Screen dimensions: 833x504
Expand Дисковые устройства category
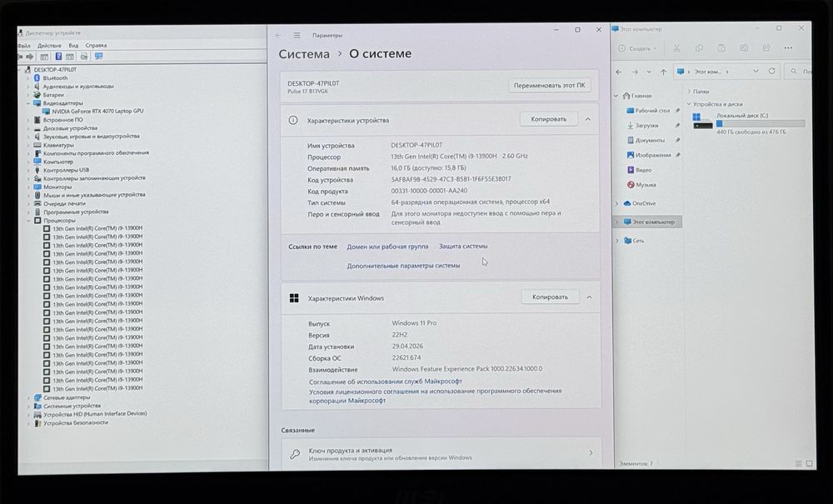tap(28, 128)
